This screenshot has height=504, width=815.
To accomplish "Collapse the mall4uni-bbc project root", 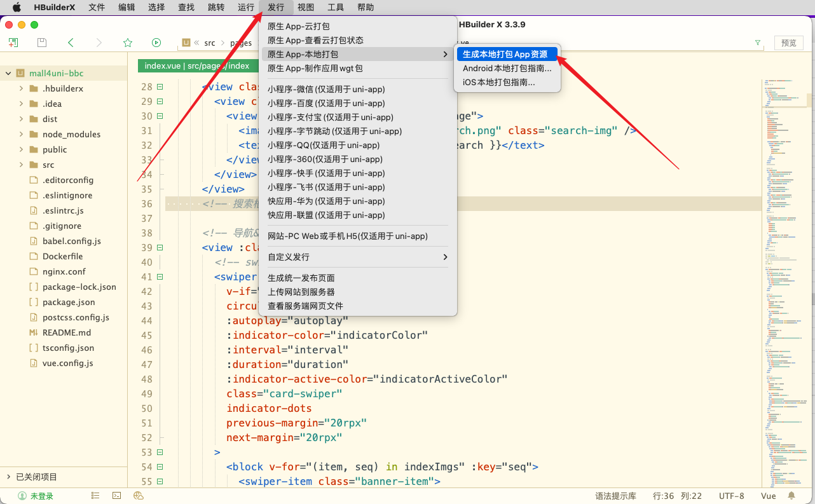I will (x=8, y=73).
